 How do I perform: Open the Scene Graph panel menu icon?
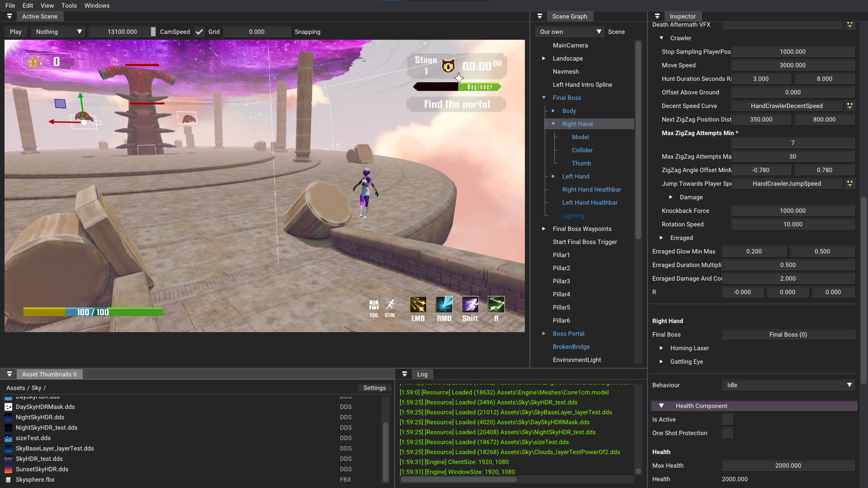(539, 16)
